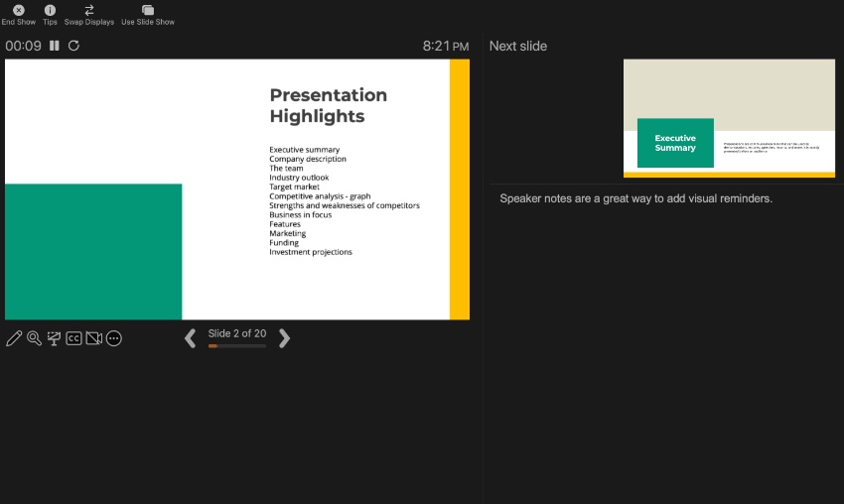The height and width of the screenshot is (504, 844).
Task: Click the current Presentation Highlights slide
Action: tap(237, 189)
